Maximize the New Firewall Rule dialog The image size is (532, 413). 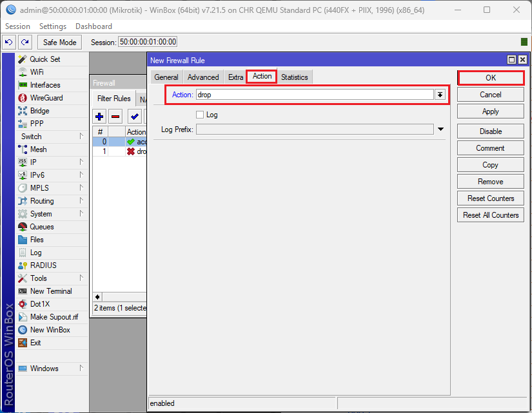coord(511,60)
